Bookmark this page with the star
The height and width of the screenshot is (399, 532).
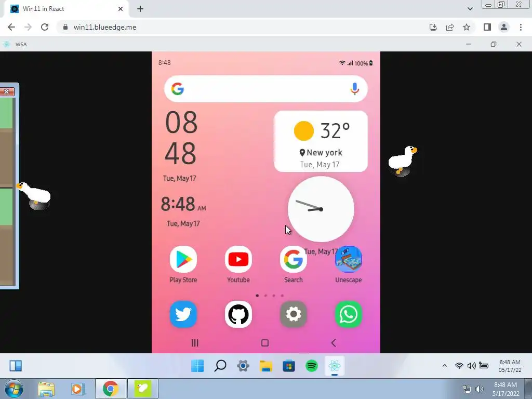pos(467,27)
